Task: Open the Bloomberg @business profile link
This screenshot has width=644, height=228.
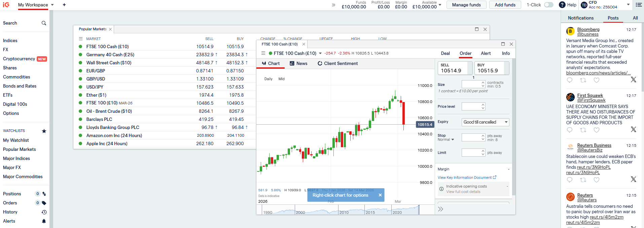Action: click(x=588, y=34)
